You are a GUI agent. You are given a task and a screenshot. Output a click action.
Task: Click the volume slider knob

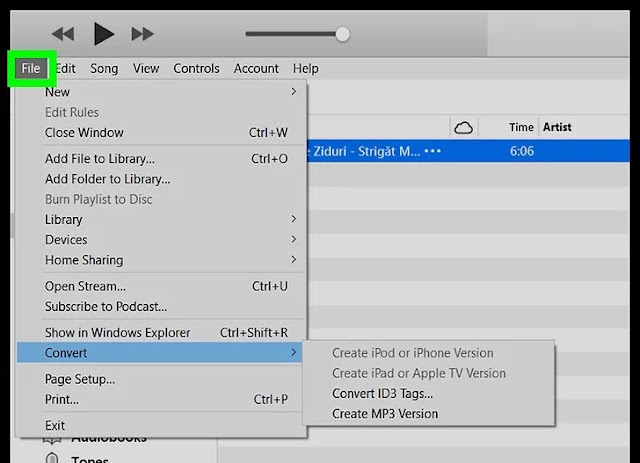[x=342, y=34]
